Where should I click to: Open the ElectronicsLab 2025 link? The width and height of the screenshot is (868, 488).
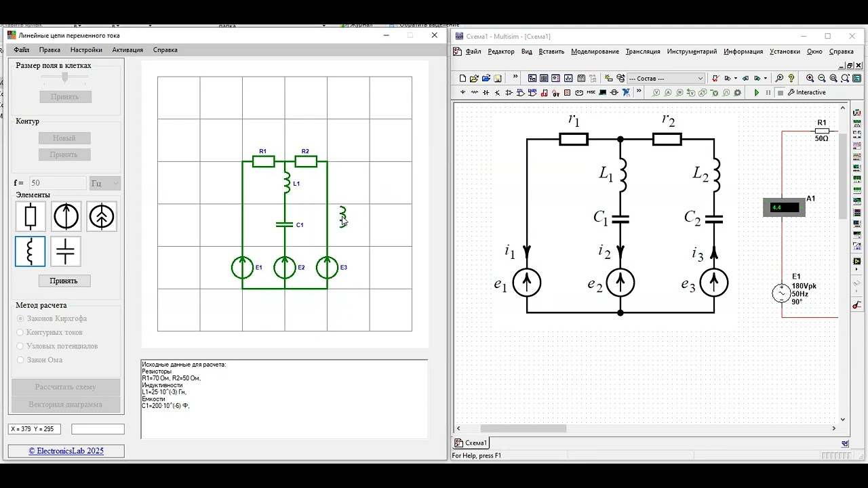pyautogui.click(x=66, y=451)
